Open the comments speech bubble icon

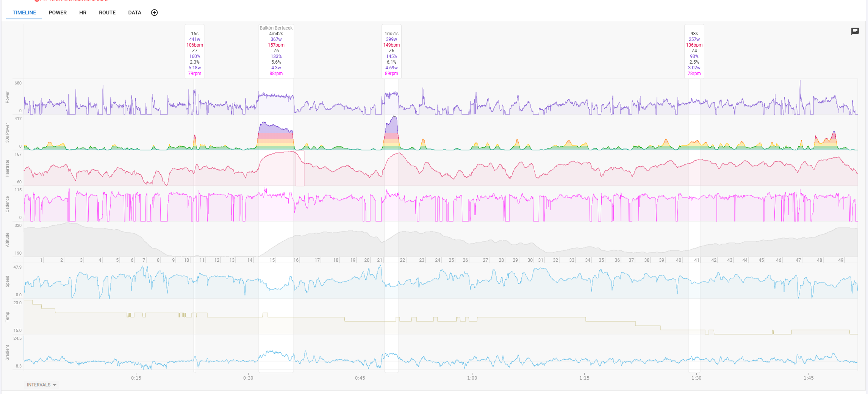[855, 31]
